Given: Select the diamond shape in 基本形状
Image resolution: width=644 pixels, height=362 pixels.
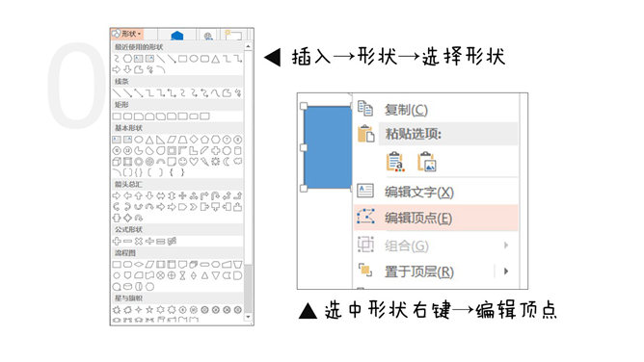Looking at the screenshot, I should tap(194, 140).
